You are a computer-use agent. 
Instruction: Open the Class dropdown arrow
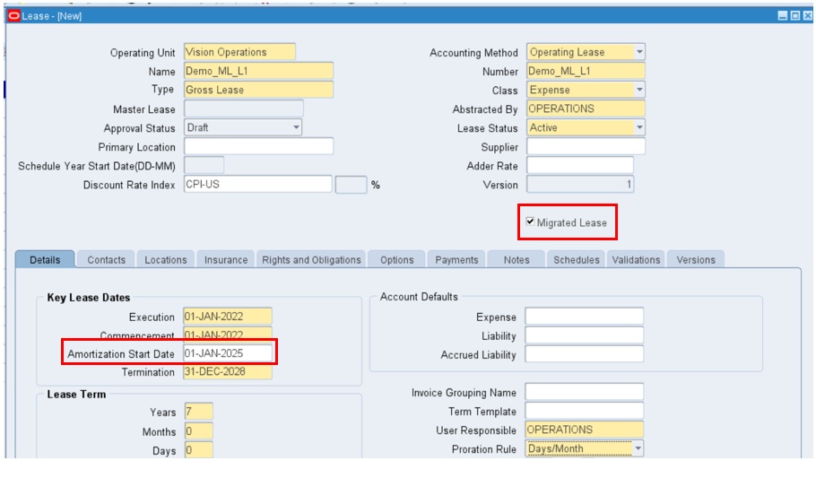tap(639, 90)
